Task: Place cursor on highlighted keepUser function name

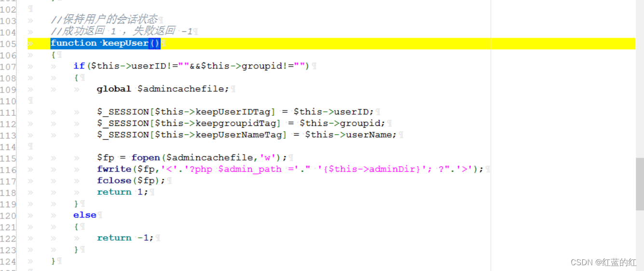Action: click(125, 43)
